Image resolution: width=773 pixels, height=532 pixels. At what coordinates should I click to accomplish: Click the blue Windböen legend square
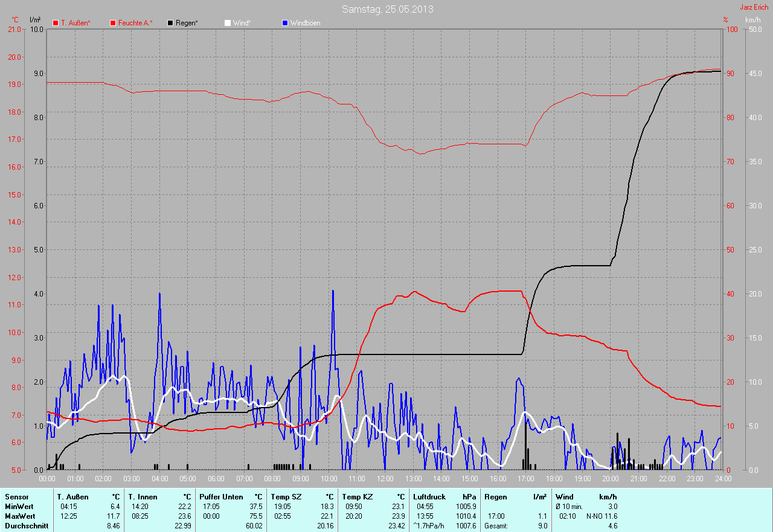pyautogui.click(x=285, y=23)
